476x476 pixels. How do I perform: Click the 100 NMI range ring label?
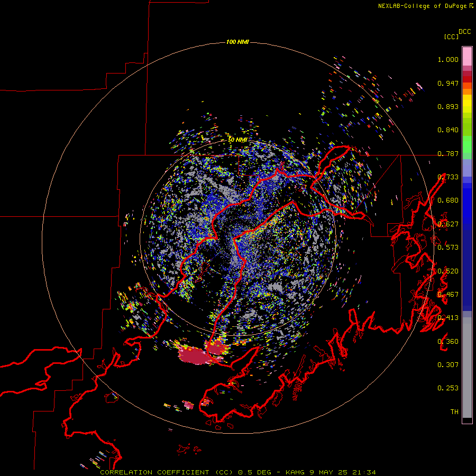pos(237,42)
